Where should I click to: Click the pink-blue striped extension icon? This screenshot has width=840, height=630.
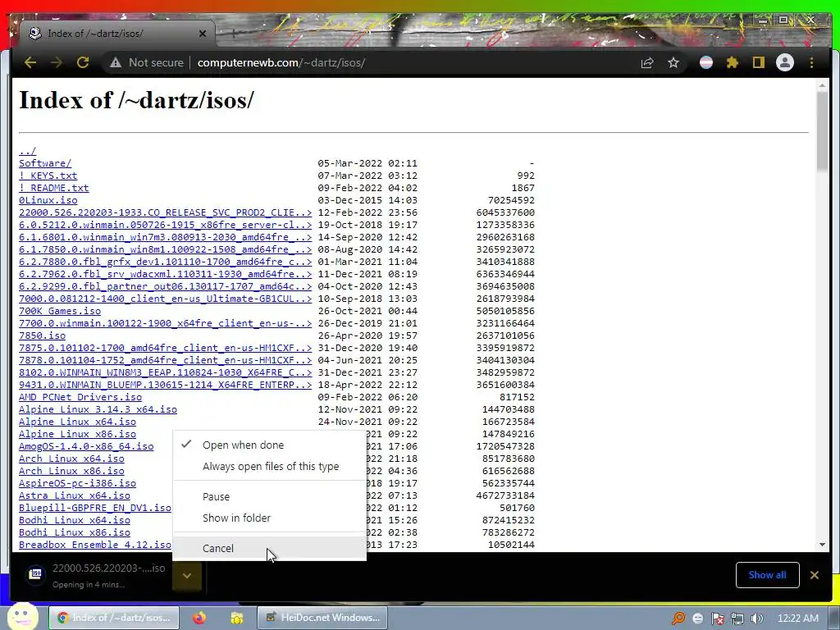pyautogui.click(x=706, y=62)
